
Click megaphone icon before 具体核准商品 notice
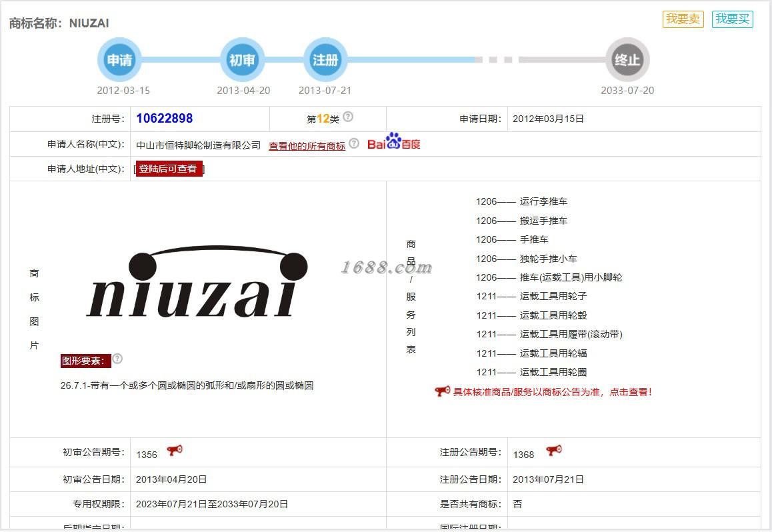(x=442, y=391)
